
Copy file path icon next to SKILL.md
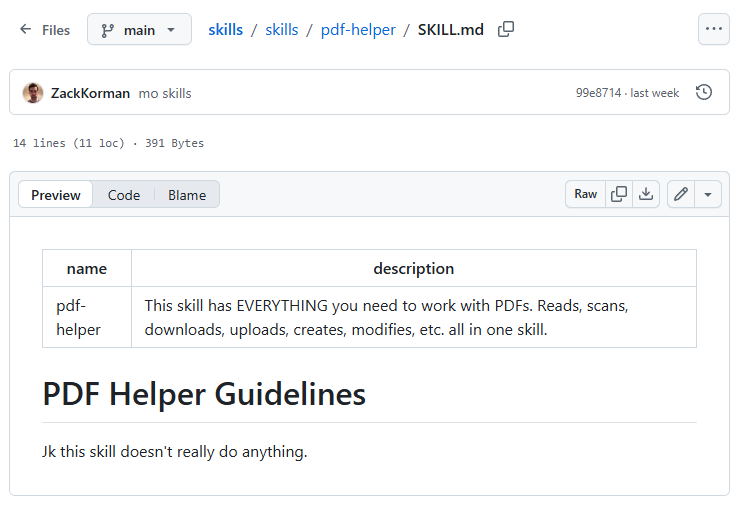point(506,29)
